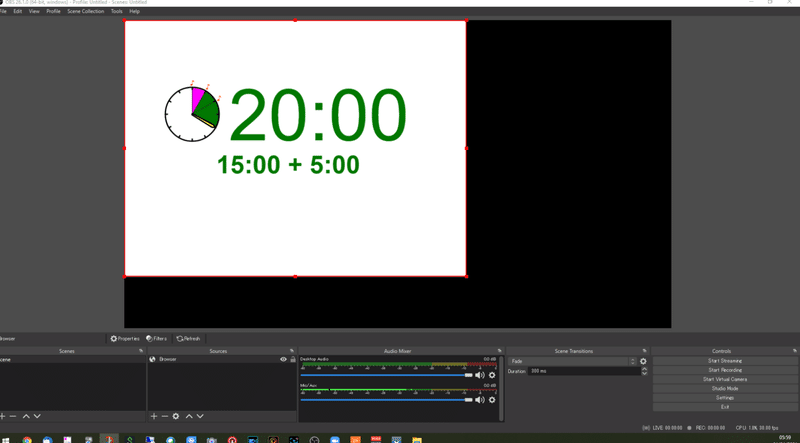Open the Scene Collection menu
This screenshot has width=800, height=443.
pos(86,11)
